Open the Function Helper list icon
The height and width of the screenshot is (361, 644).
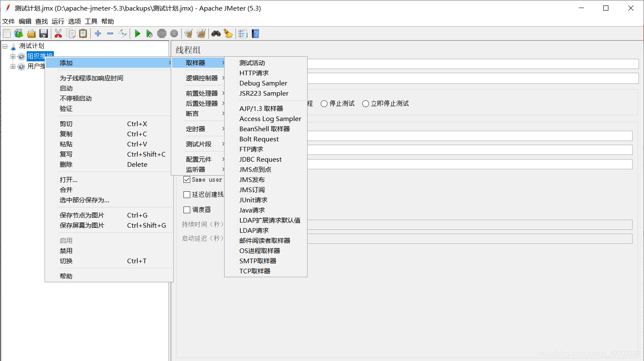(243, 33)
